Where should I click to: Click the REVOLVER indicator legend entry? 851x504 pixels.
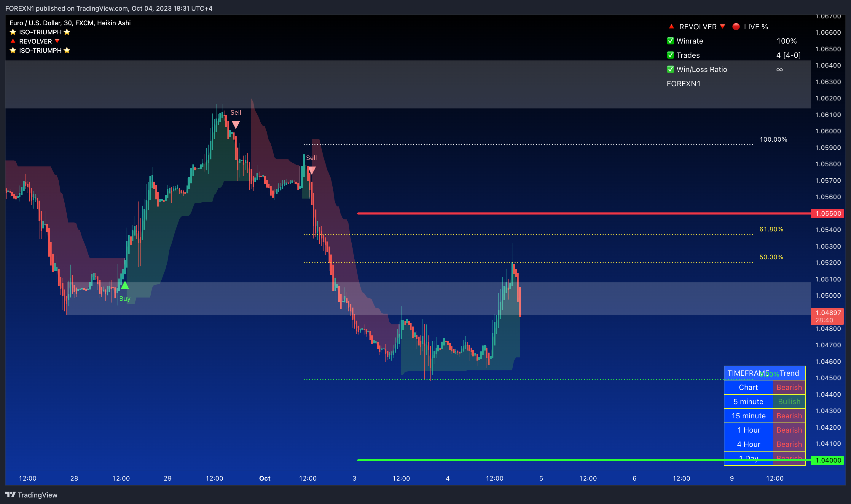coord(35,41)
